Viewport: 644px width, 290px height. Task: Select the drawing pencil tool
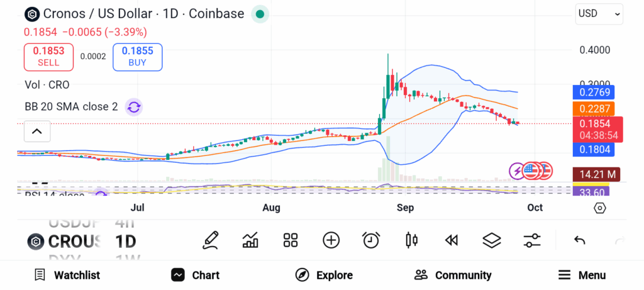211,240
